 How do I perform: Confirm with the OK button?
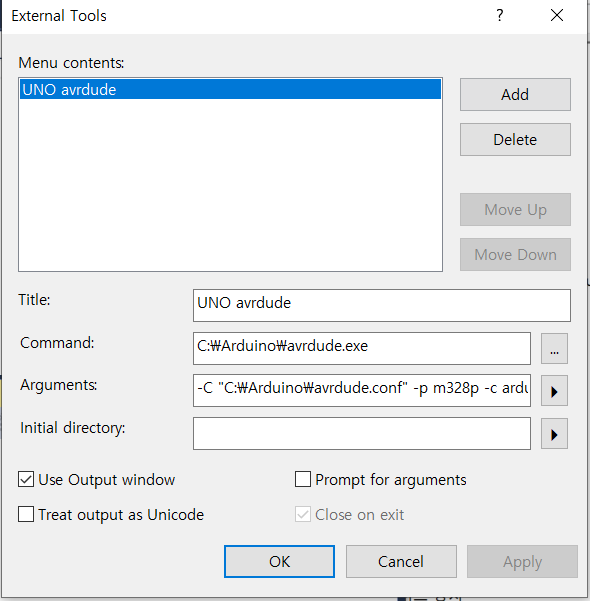[279, 562]
